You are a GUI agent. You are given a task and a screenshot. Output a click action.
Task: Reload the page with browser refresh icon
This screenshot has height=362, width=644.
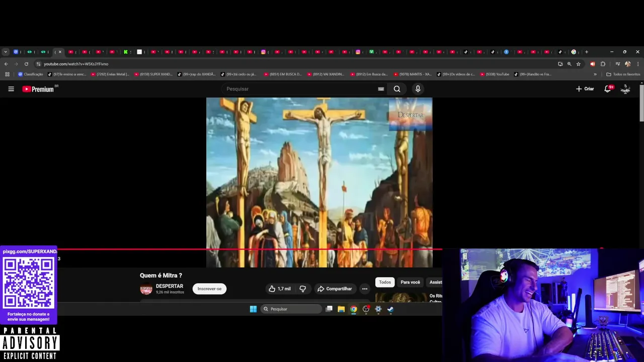(x=26, y=64)
